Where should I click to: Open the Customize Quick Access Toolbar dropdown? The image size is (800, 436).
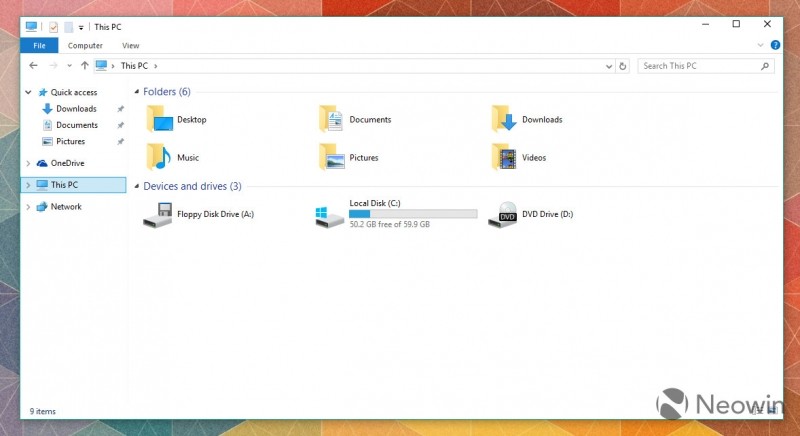pos(81,27)
